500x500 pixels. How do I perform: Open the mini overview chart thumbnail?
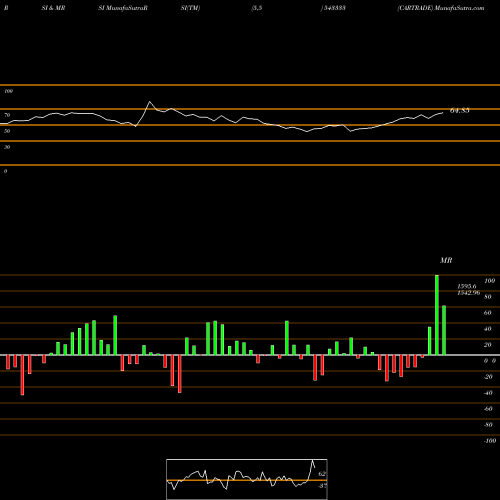pos(247,479)
